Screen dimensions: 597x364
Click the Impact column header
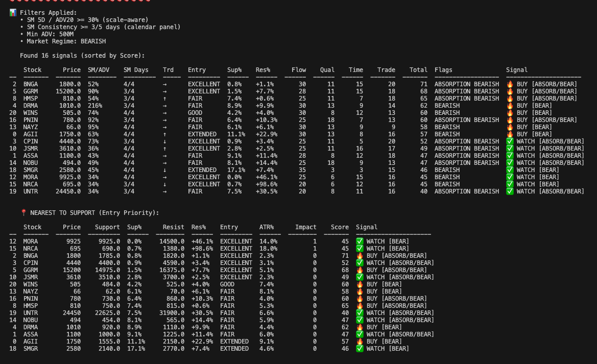(x=305, y=227)
